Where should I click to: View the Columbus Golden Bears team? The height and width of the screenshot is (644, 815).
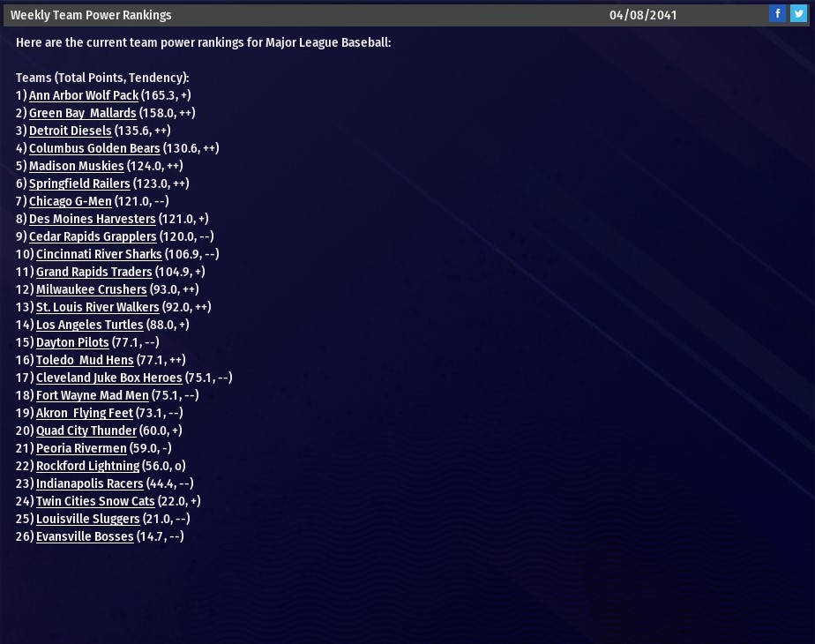click(x=94, y=149)
